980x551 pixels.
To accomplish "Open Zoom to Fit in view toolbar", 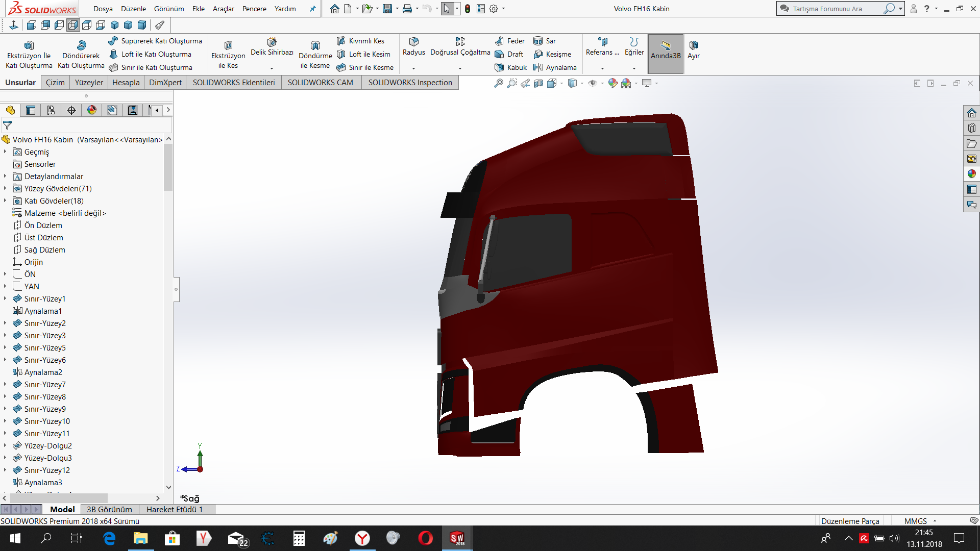I will pyautogui.click(x=499, y=83).
